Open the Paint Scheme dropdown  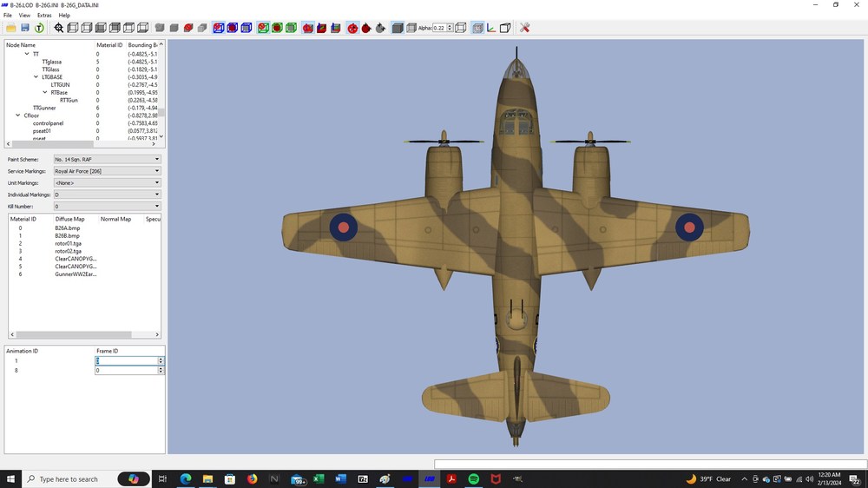tap(107, 160)
